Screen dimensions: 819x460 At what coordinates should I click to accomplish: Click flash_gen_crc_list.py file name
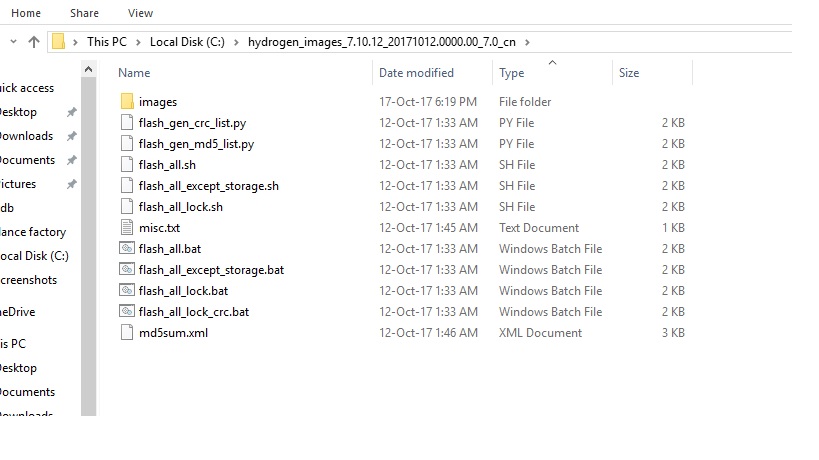coord(192,123)
